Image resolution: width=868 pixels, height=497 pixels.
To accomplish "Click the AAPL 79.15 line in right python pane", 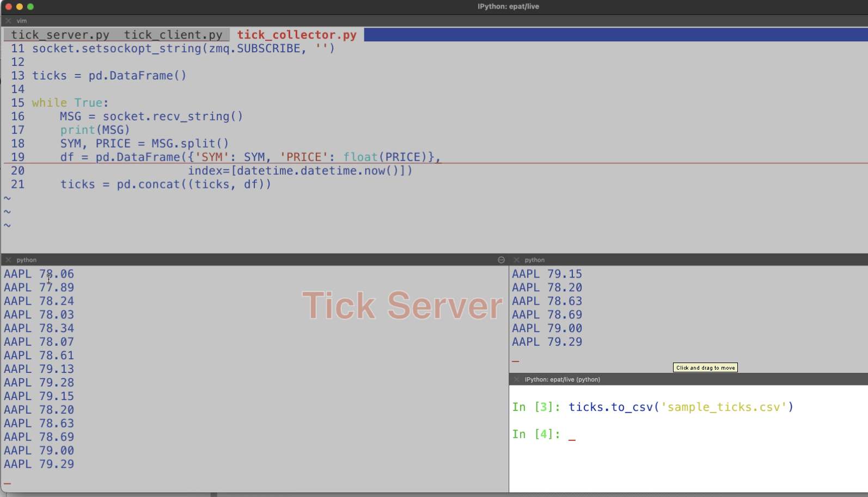I will (x=547, y=274).
